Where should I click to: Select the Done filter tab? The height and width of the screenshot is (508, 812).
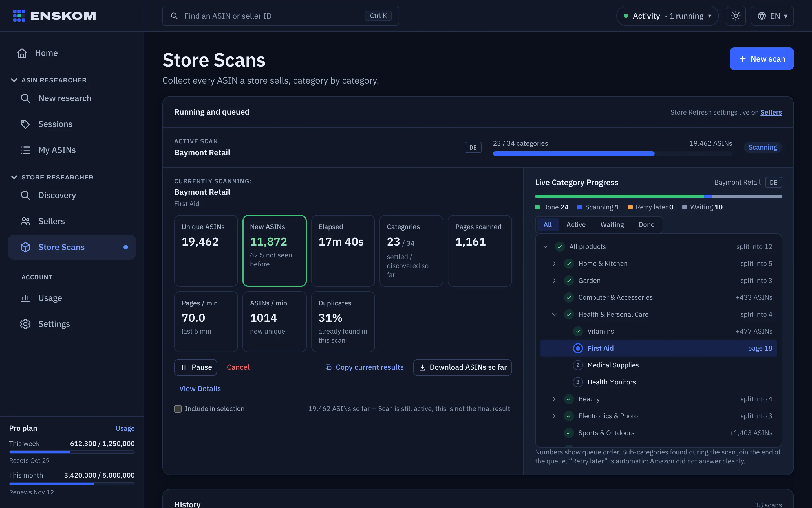coord(646,224)
